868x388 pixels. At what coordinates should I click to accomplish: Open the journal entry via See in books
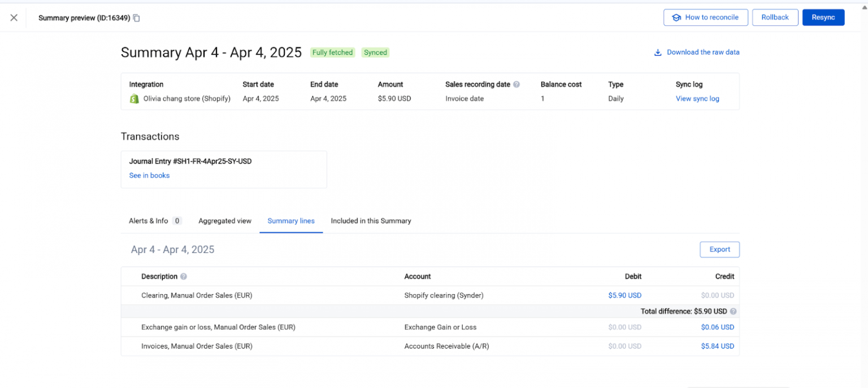149,176
